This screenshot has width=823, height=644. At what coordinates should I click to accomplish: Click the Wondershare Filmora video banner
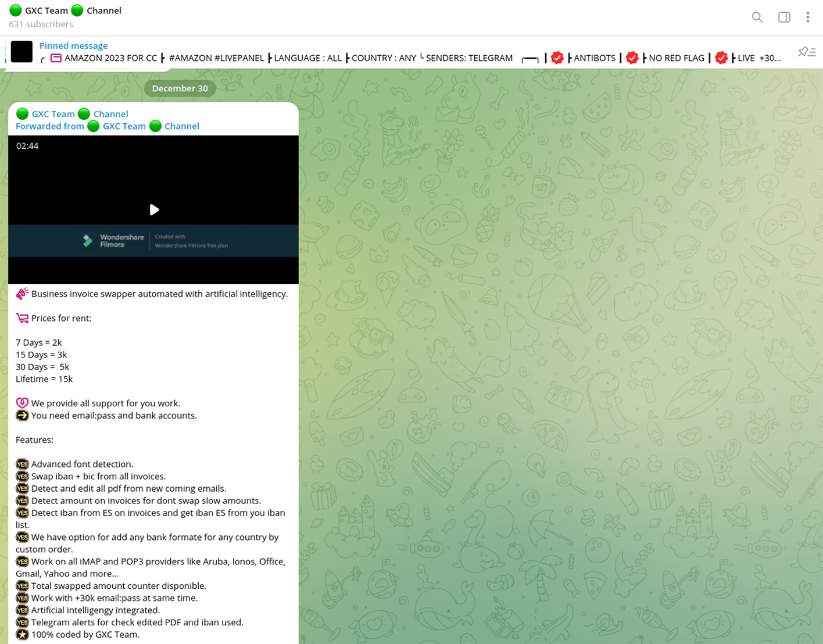click(153, 241)
